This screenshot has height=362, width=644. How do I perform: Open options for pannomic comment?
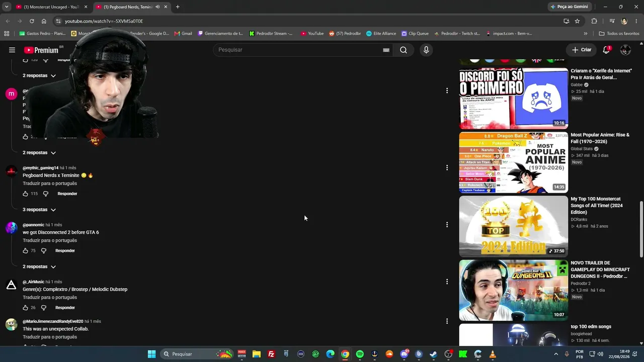pyautogui.click(x=447, y=225)
